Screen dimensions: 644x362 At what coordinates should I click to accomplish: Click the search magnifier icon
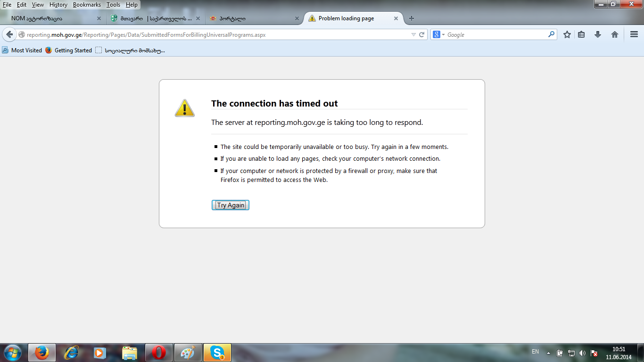point(551,34)
